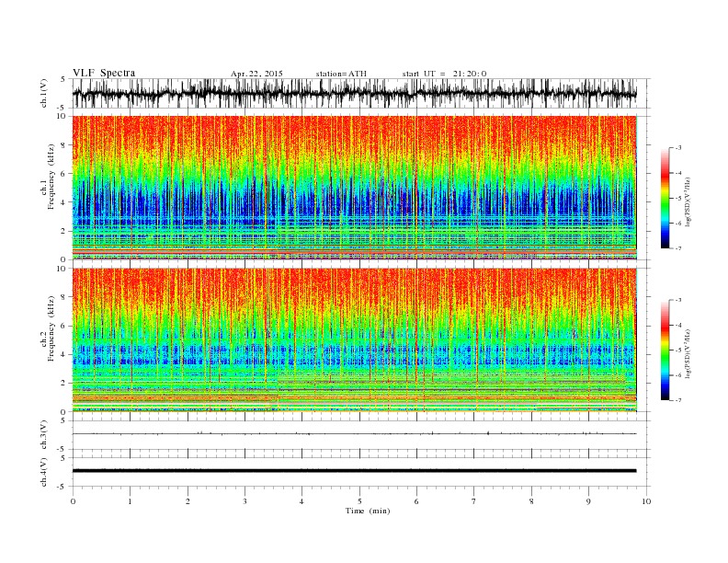Image resolution: width=728 pixels, height=563 pixels.
Task: Click the '7' tick on the time axis
Action: point(474,501)
